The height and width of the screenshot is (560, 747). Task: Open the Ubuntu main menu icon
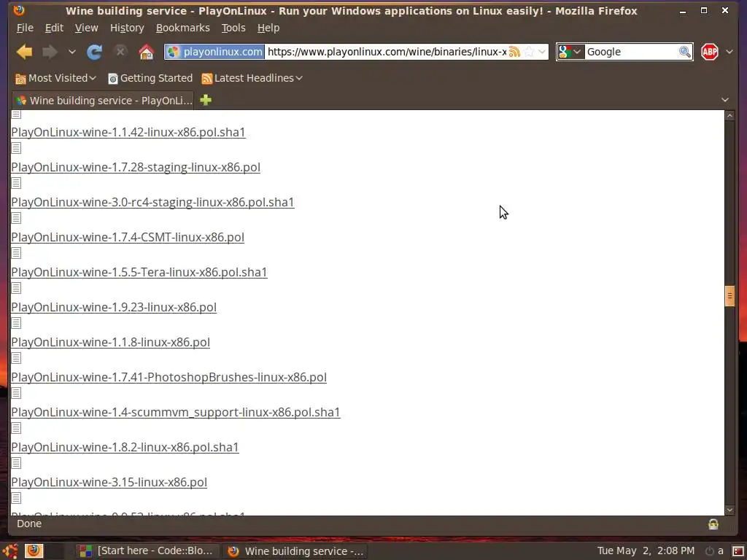[x=10, y=551]
